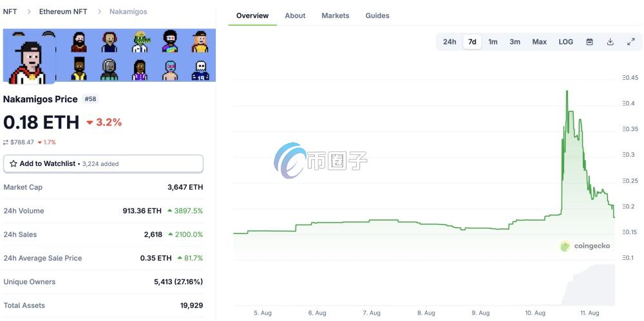This screenshot has height=321, width=644.
Task: Open the Markets tab
Action: (335, 15)
